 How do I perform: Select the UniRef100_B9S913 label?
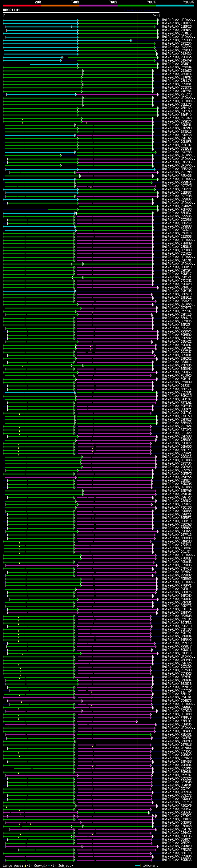[x=177, y=132]
